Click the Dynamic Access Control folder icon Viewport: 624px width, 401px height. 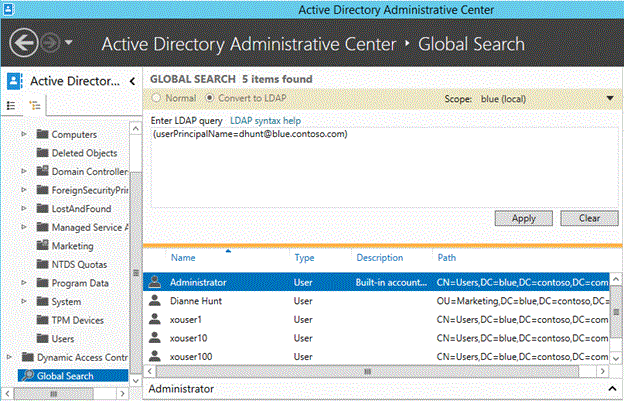(x=28, y=357)
